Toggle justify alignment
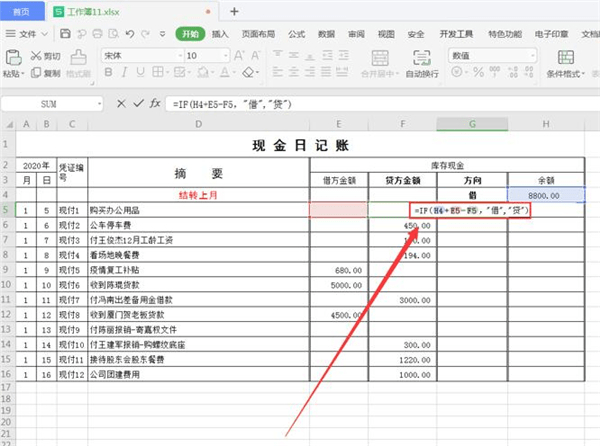This screenshot has height=446, width=600. 326,72
